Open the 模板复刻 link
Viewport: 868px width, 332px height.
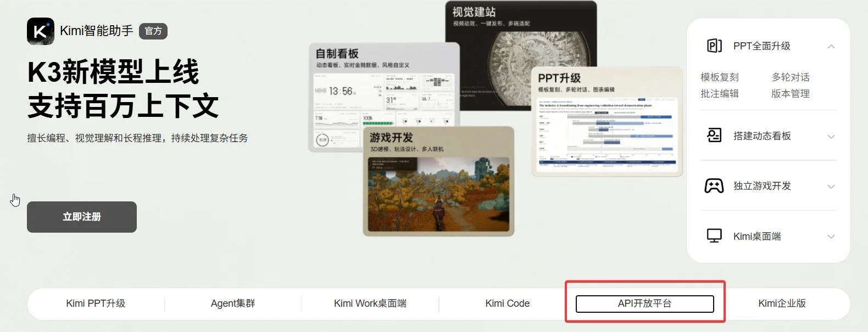point(720,77)
